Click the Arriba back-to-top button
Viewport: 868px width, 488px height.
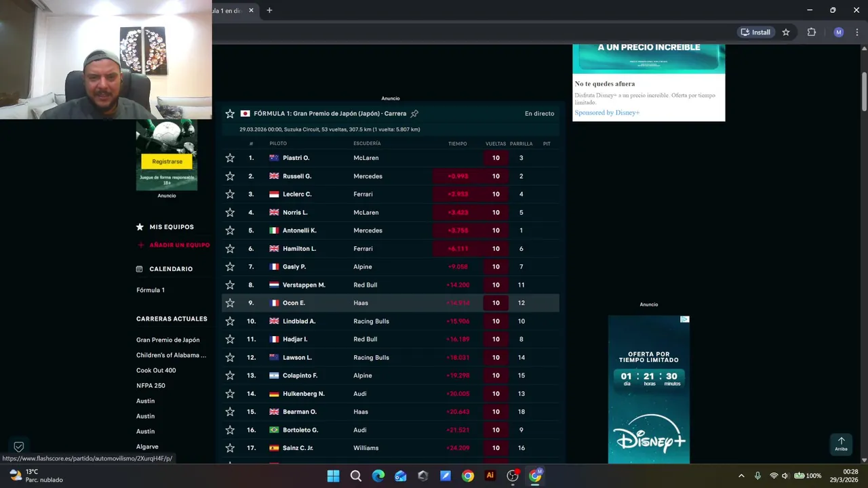point(841,444)
